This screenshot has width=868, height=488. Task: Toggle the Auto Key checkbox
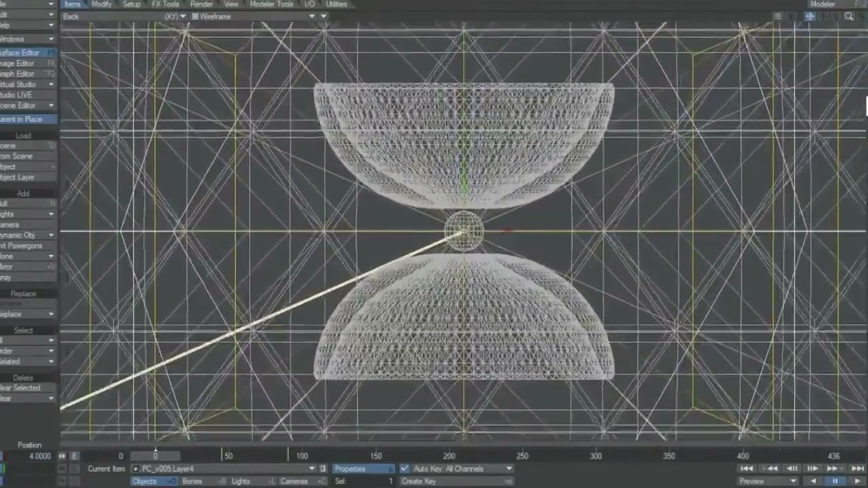(x=404, y=468)
